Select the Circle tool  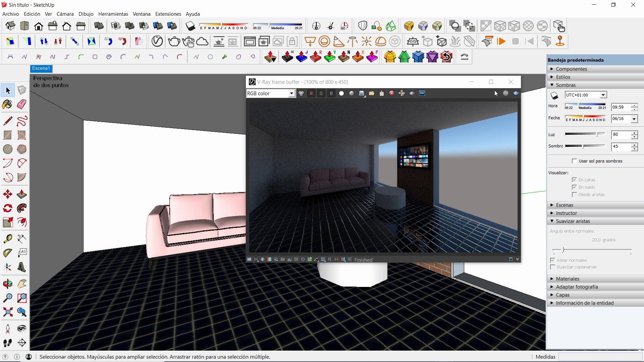pyautogui.click(x=8, y=149)
